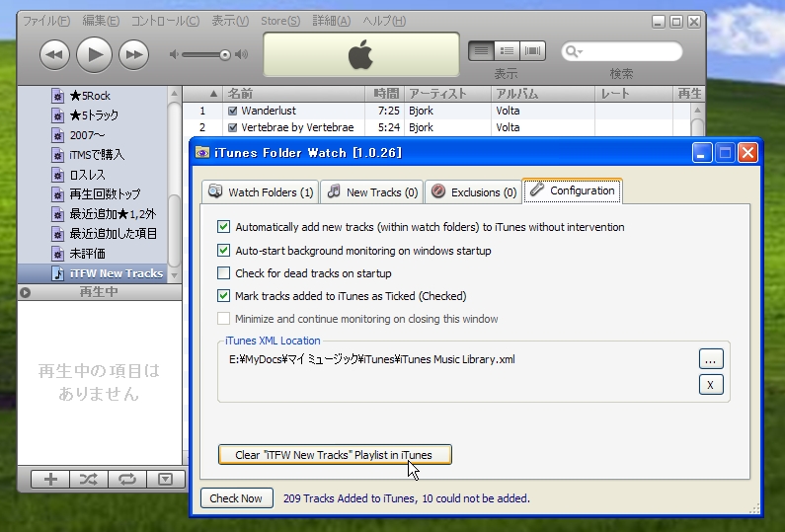
Task: Open the search magnifier dropdown in iTunes
Action: point(573,51)
